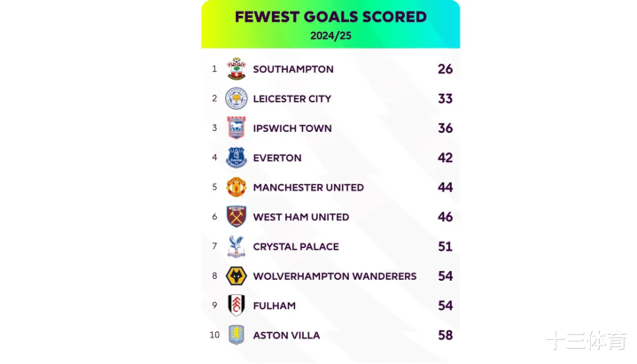
Task: Open the Manchester United crest
Action: (x=236, y=187)
